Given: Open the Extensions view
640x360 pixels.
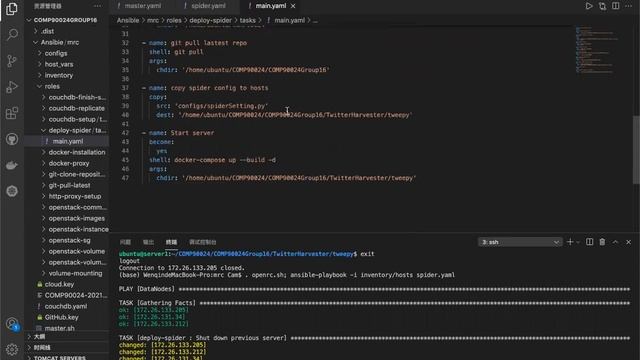Looking at the screenshot, I should point(12,113).
